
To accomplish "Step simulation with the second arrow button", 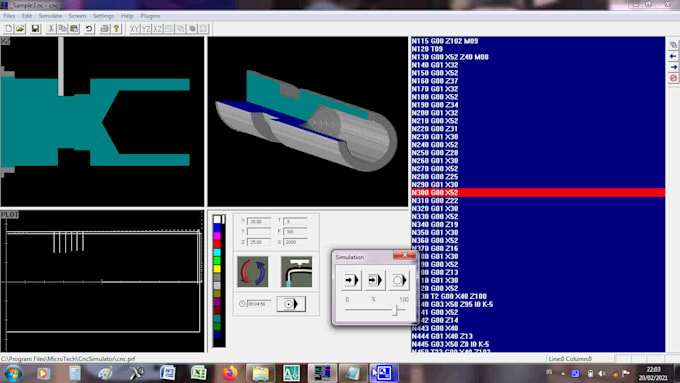I will click(375, 280).
